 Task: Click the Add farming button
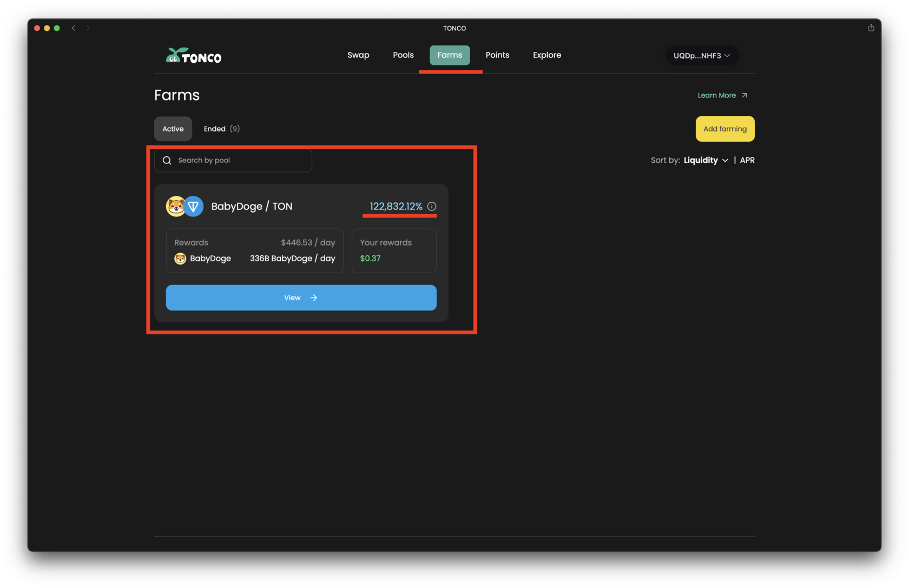point(725,129)
